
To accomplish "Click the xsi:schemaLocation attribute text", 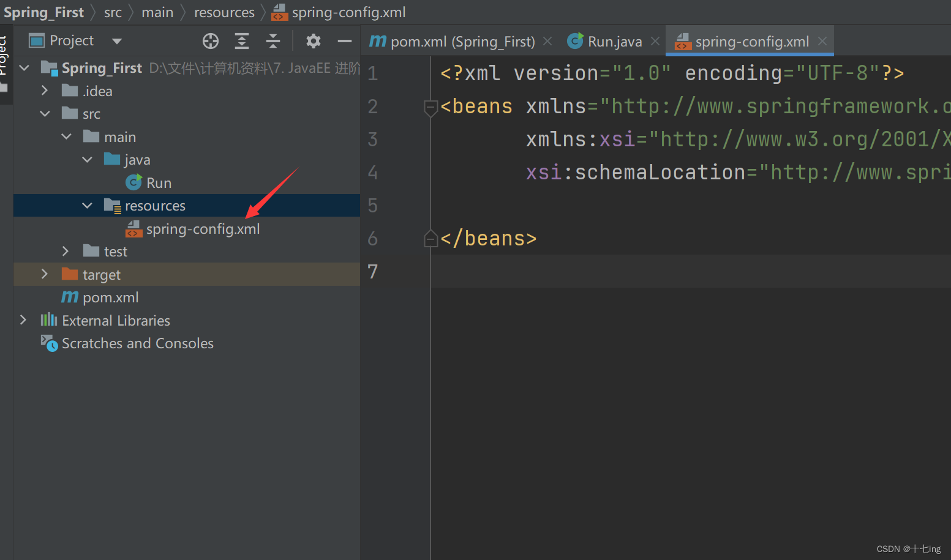I will 636,173.
